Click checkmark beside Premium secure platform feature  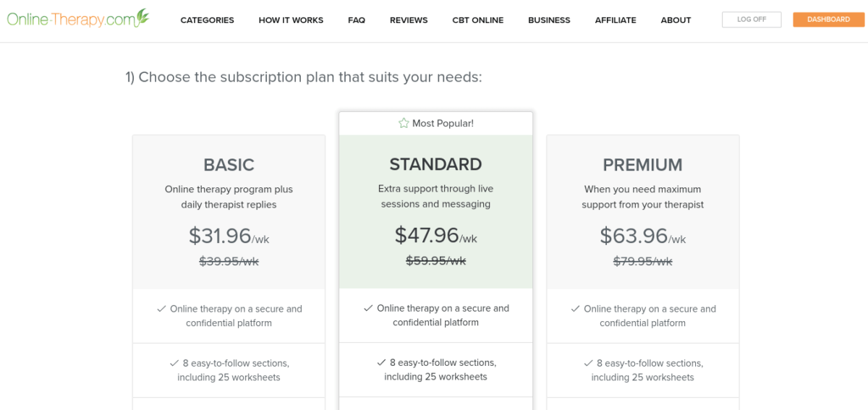[575, 309]
